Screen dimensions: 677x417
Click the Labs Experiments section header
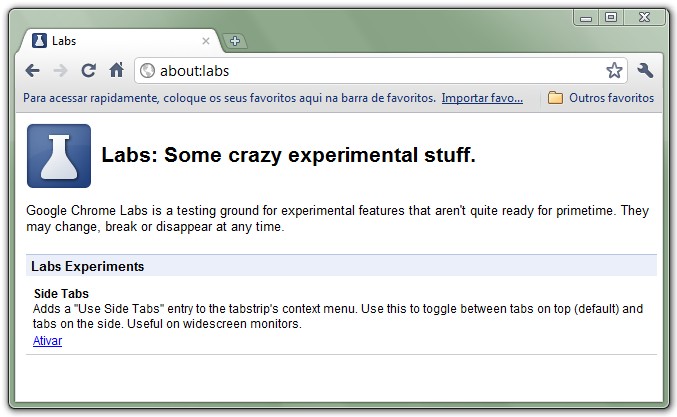coord(88,266)
